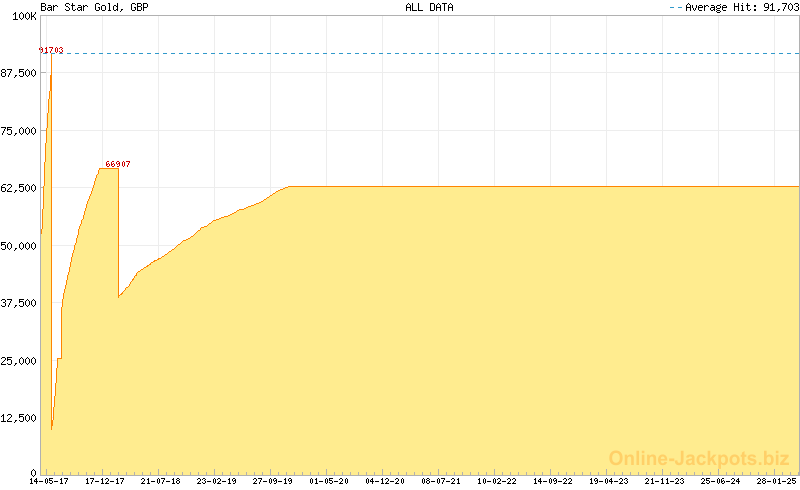Click the 75,000 y-axis label
The height and width of the screenshot is (490, 800).
(x=19, y=131)
